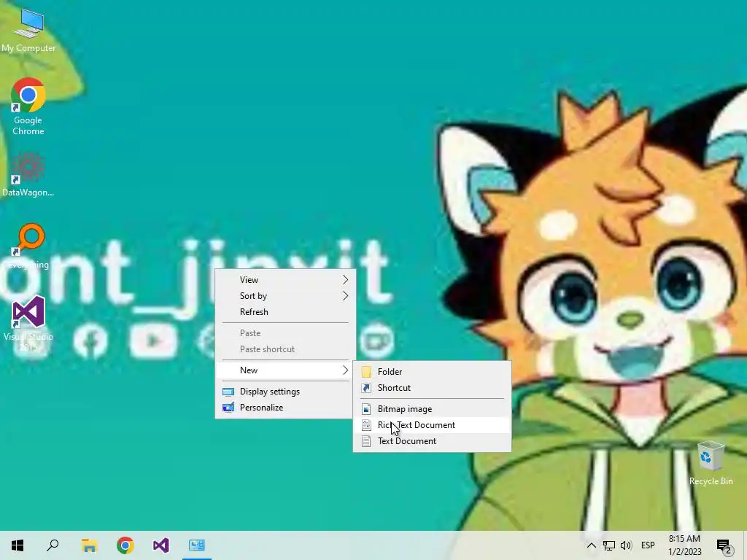Choose Paste in the context menu
Image resolution: width=747 pixels, height=560 pixels.
[x=285, y=332]
